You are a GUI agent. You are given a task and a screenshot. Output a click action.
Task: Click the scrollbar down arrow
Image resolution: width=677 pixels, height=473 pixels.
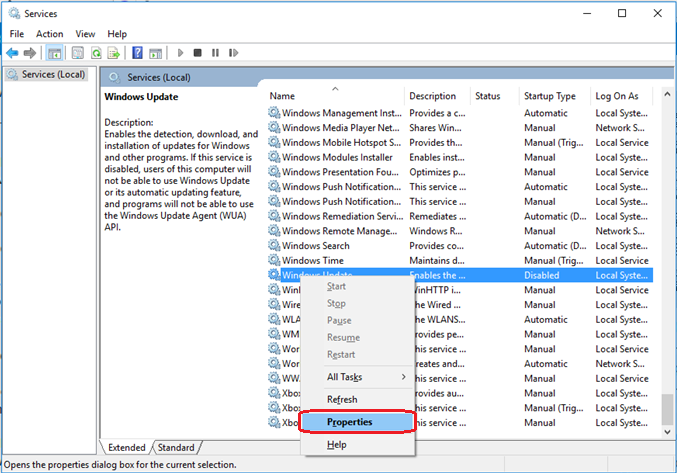[x=667, y=432]
